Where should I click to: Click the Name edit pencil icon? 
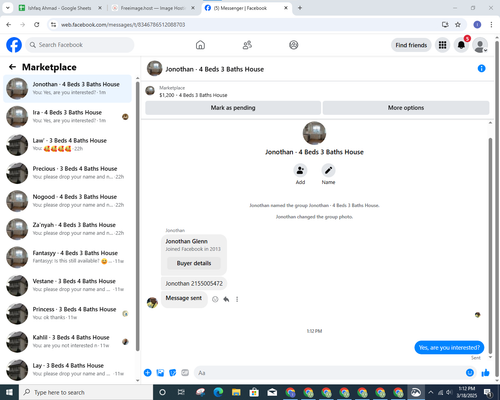pyautogui.click(x=328, y=170)
